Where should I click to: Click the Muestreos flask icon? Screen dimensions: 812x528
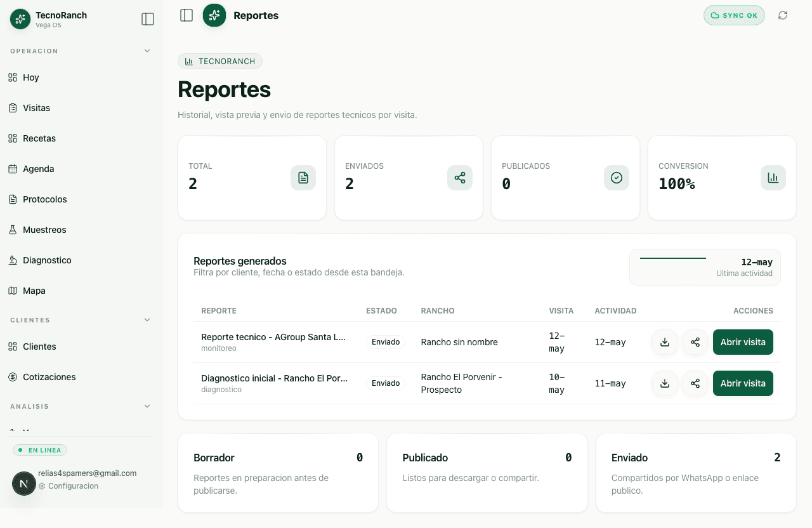click(13, 230)
